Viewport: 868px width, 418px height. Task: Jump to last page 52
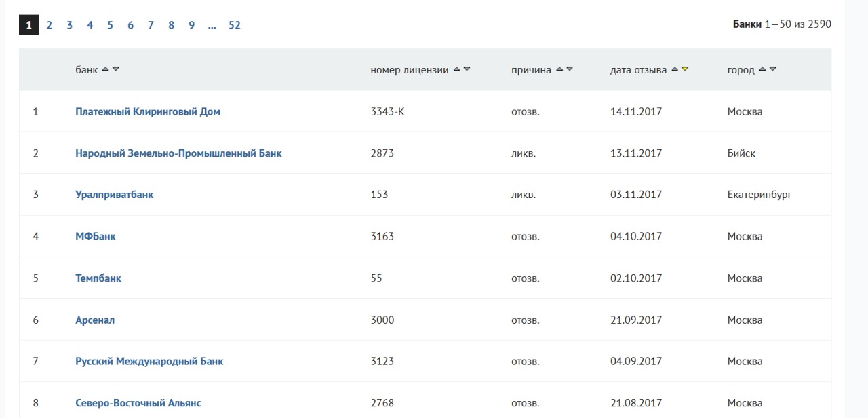click(235, 25)
